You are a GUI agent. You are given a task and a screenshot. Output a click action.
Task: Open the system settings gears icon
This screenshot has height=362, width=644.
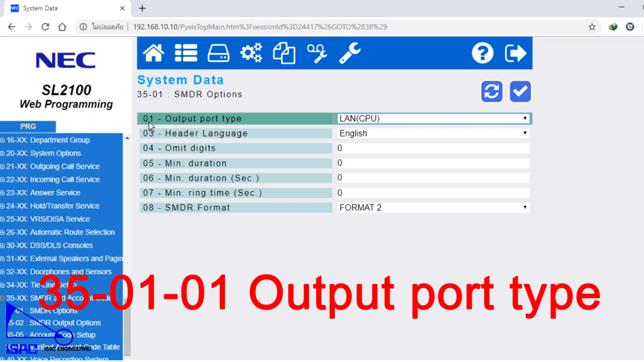(x=251, y=53)
